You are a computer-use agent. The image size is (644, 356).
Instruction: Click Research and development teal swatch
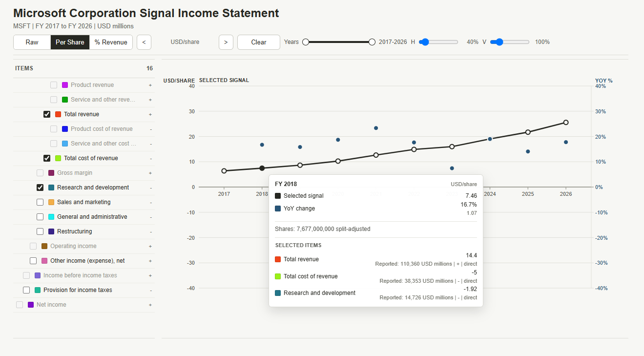point(51,188)
